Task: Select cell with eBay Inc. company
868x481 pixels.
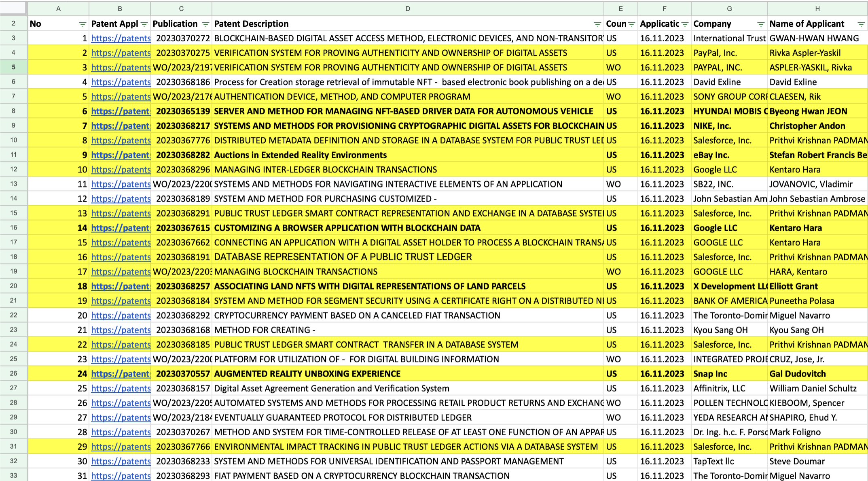Action: (x=711, y=155)
